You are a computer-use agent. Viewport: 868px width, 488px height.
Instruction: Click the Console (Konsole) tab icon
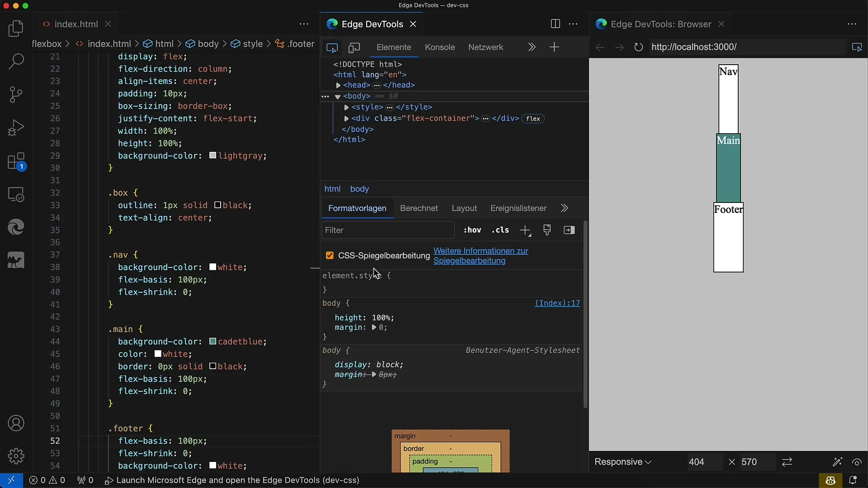439,47
